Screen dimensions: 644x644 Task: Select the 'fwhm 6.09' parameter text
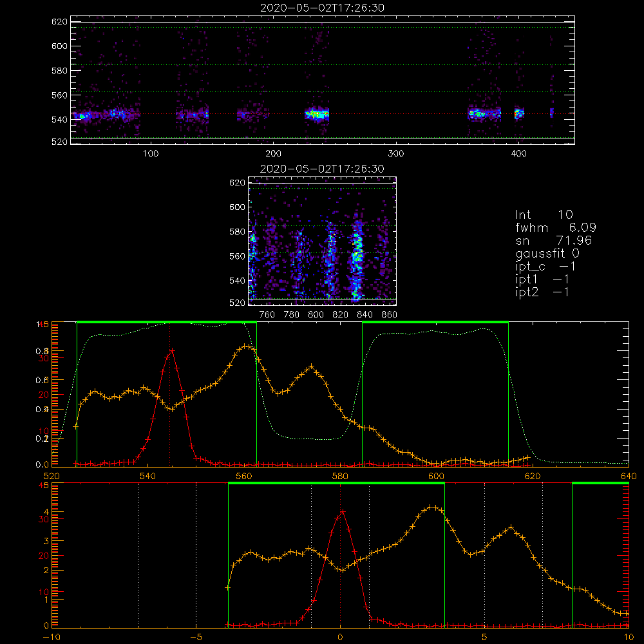556,227
